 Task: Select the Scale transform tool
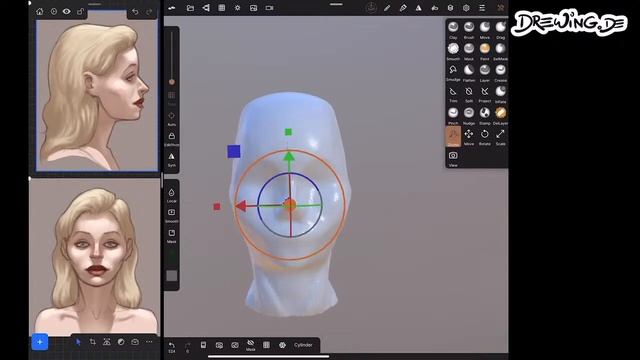click(500, 137)
